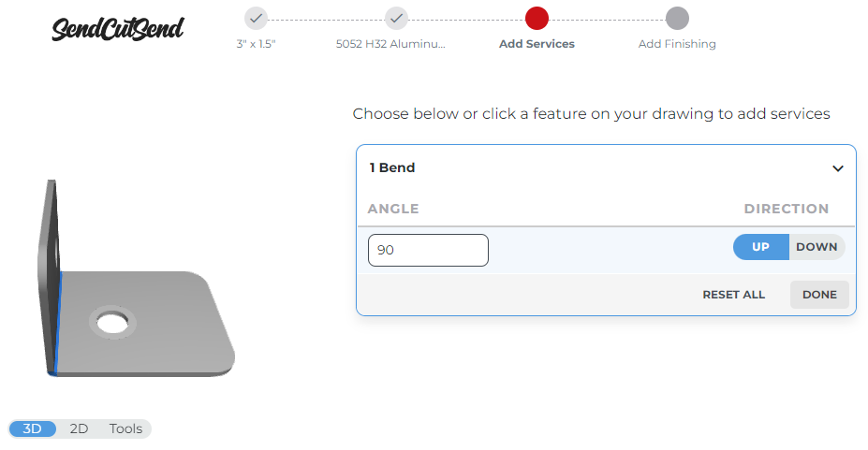Click the SendCutSend logo
This screenshot has width=868, height=450.
117,28
